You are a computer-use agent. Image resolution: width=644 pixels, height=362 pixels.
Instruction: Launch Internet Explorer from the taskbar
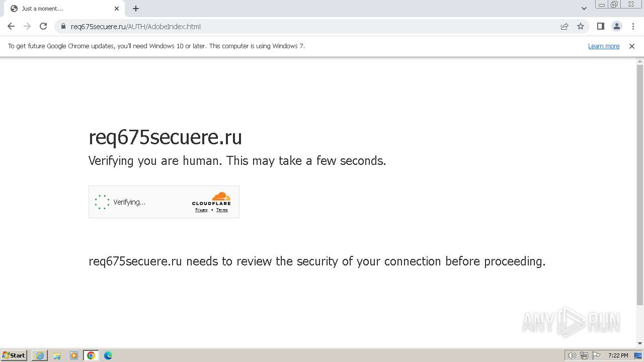40,355
